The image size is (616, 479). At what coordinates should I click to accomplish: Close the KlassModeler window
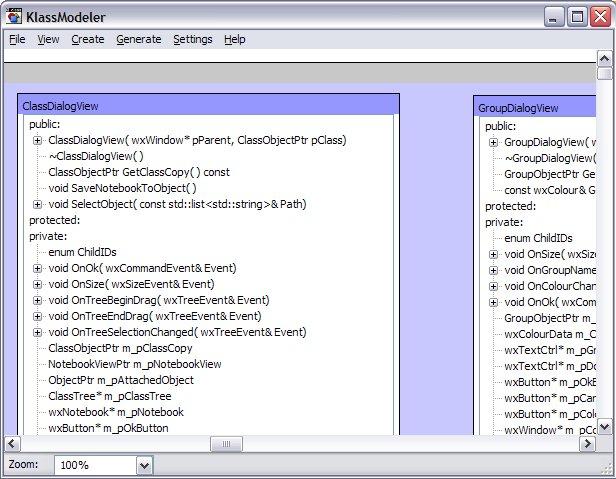[601, 17]
